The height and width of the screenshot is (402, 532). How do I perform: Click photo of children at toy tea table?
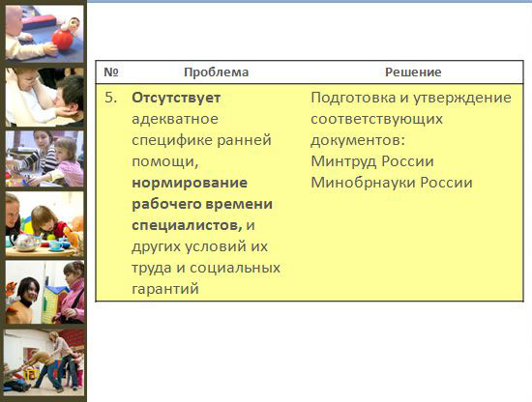pyautogui.click(x=44, y=224)
